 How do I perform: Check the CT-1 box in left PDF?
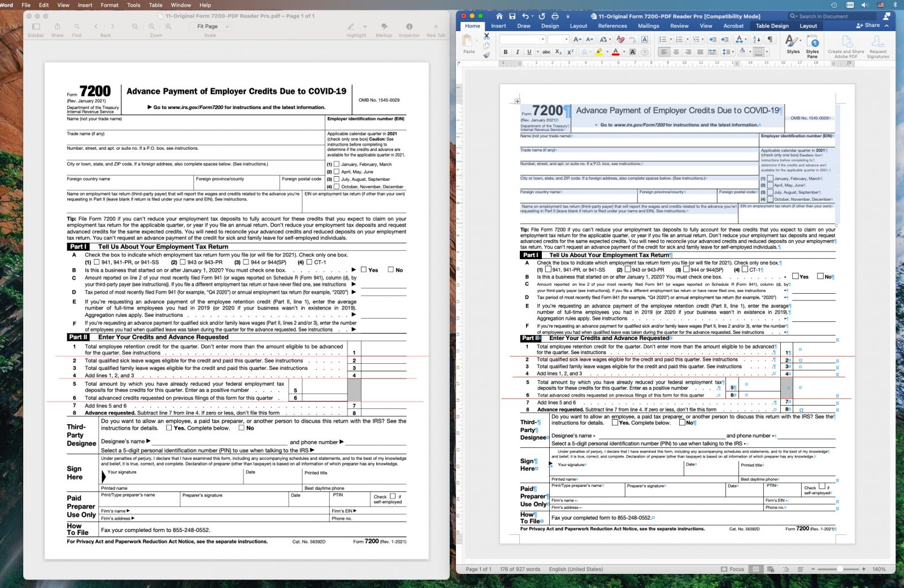(x=309, y=262)
